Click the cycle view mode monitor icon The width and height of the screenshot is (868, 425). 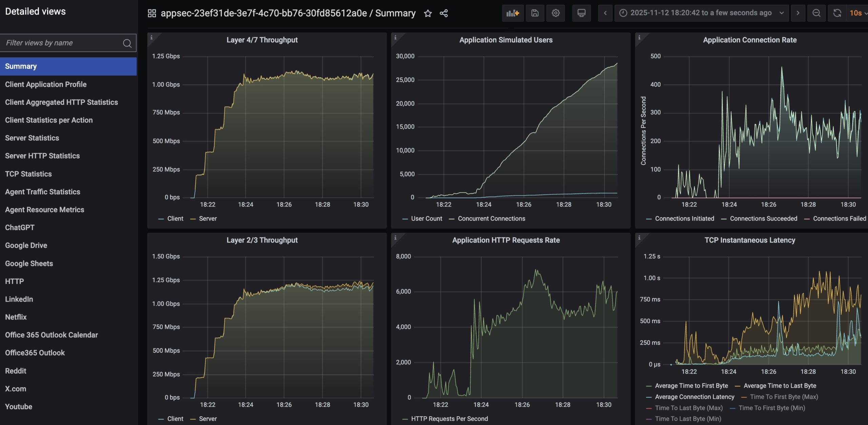click(581, 13)
